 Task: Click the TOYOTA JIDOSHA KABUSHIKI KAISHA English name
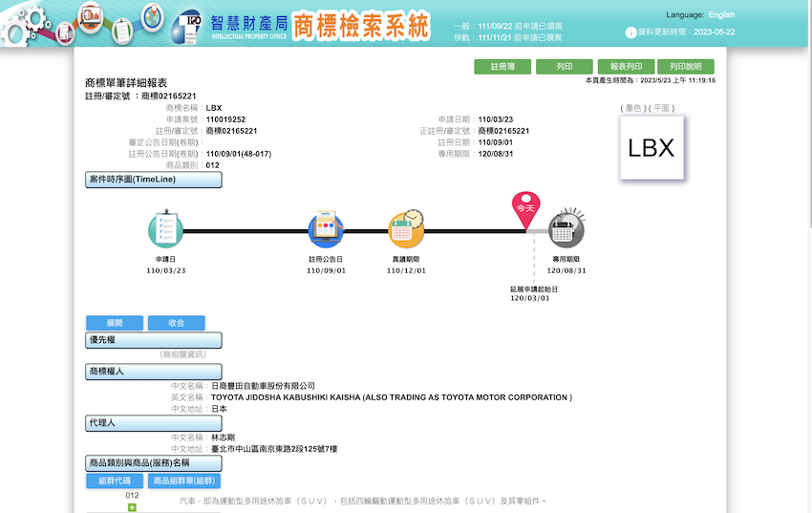pyautogui.click(x=392, y=397)
